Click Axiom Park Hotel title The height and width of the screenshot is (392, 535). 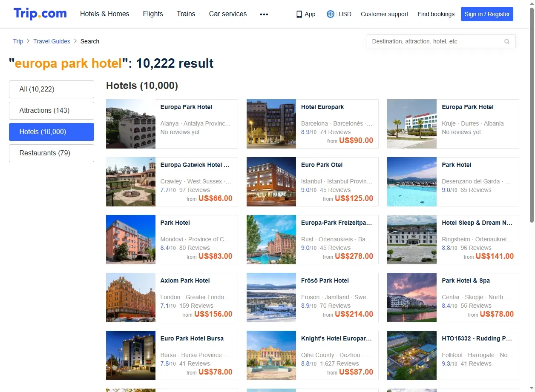click(x=185, y=280)
